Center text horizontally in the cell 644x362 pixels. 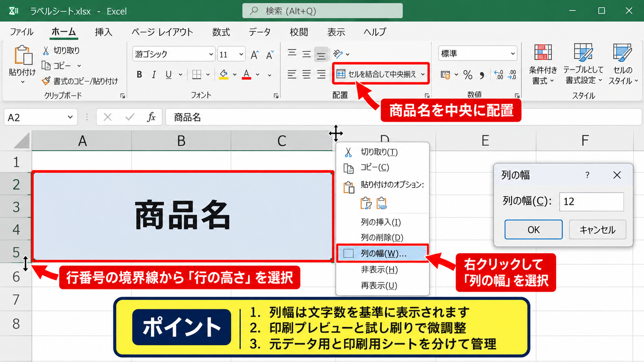307,74
